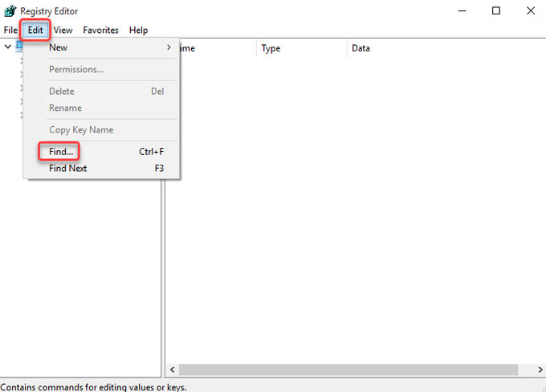
Task: Open the New submenu
Action: click(101, 47)
